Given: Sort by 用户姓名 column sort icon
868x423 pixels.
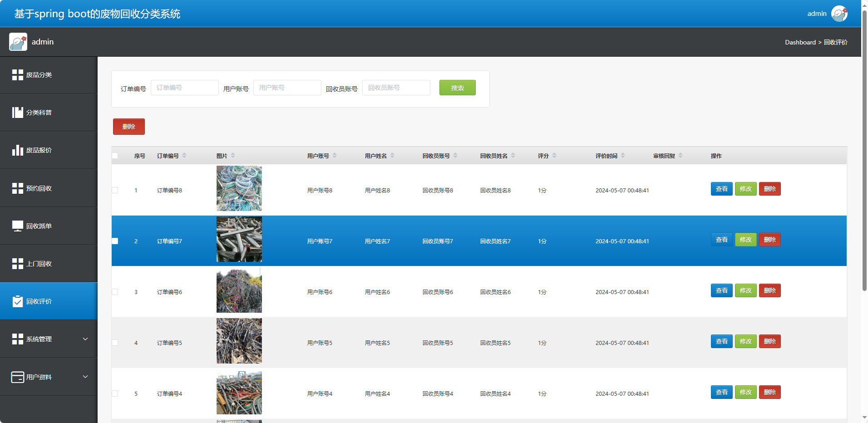Looking at the screenshot, I should pos(392,156).
